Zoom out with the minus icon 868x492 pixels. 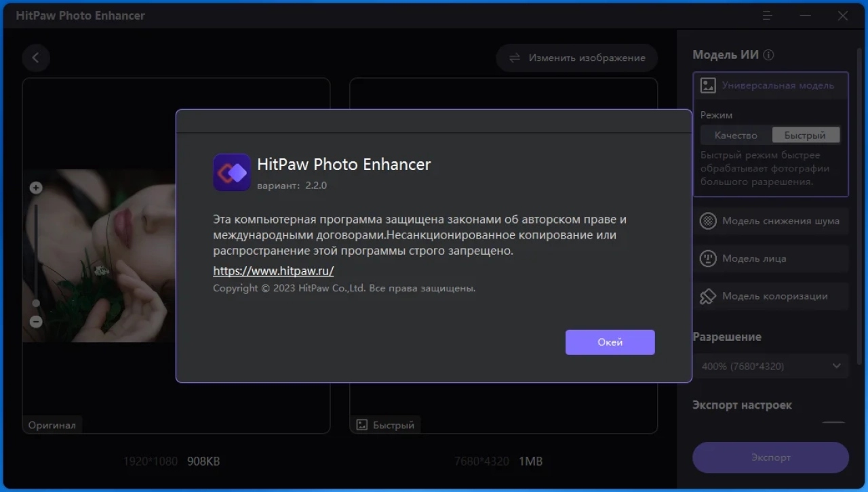click(36, 322)
